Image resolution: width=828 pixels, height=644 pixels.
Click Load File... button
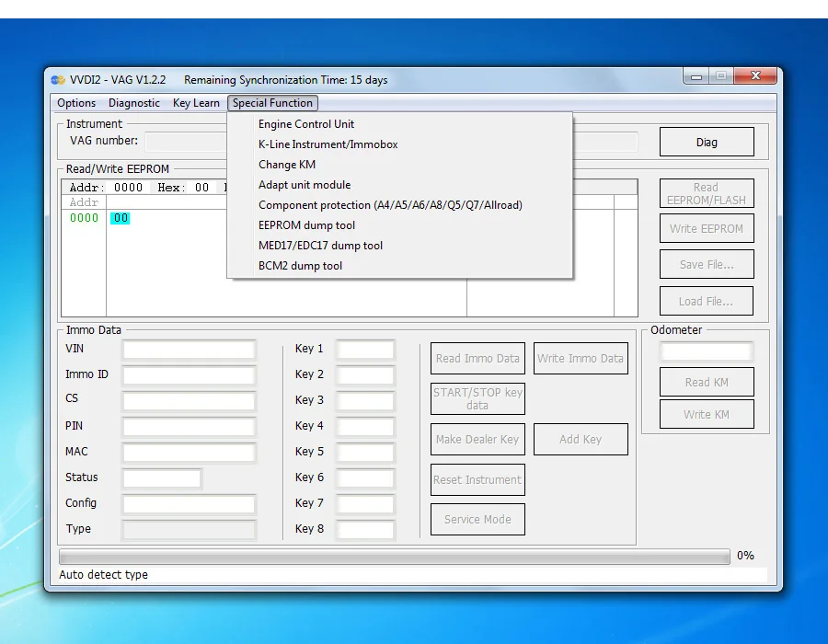coord(707,302)
